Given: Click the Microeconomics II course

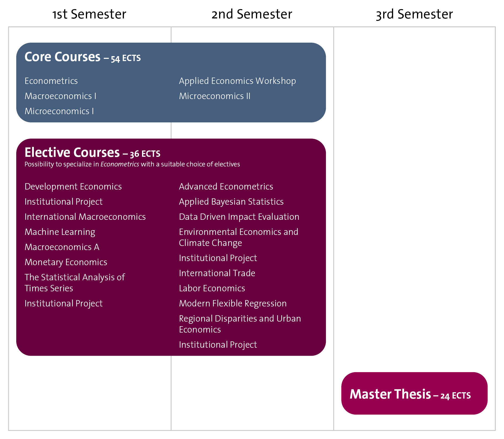Looking at the screenshot, I should point(214,96).
